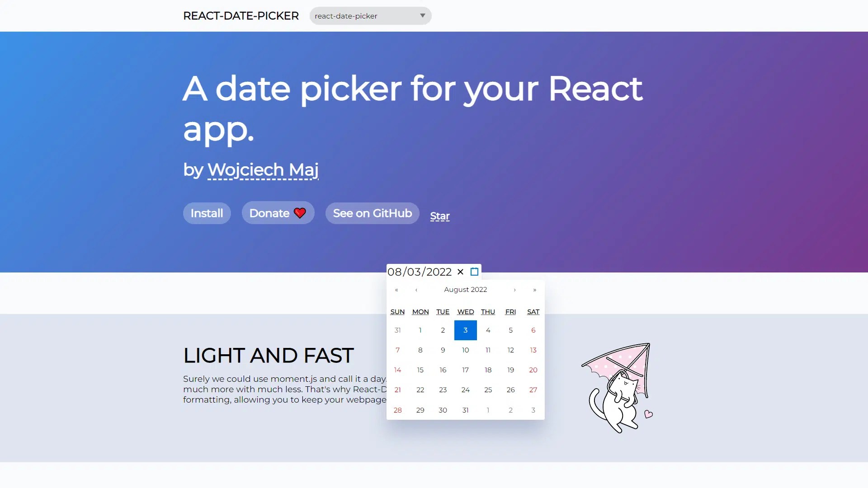Click the month field in date input
Image resolution: width=868 pixels, height=488 pixels.
coord(394,272)
